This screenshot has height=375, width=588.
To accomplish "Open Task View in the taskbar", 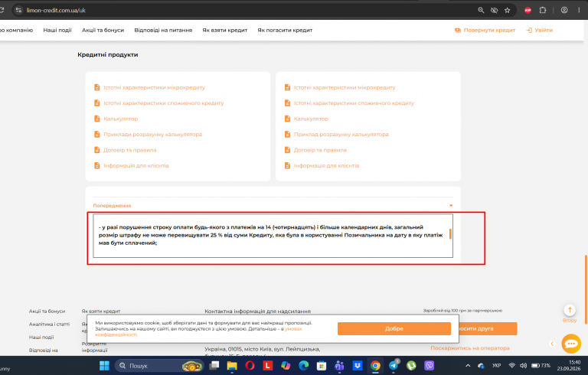I will pos(214,366).
